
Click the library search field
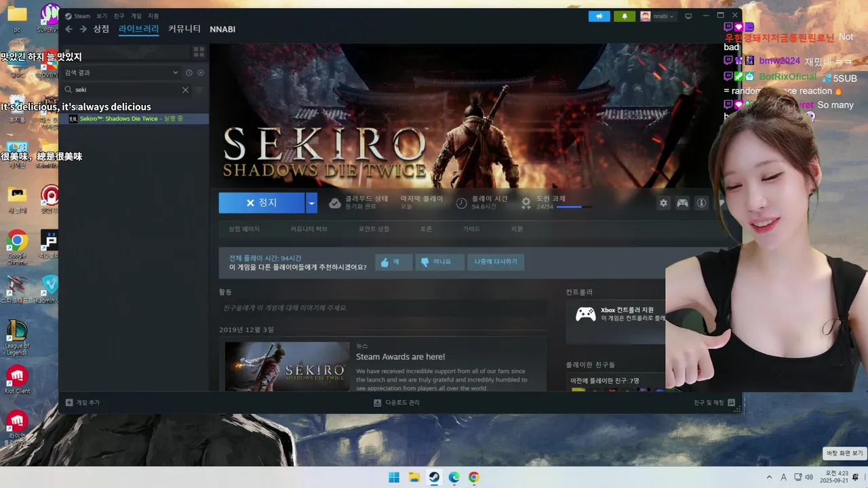tap(126, 89)
